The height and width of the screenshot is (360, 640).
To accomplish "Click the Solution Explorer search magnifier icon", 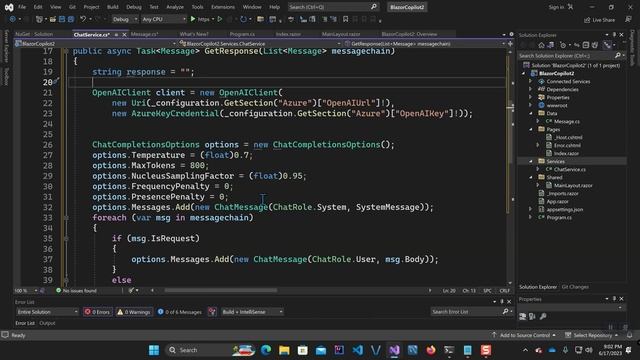I will pyautogui.click(x=618, y=55).
